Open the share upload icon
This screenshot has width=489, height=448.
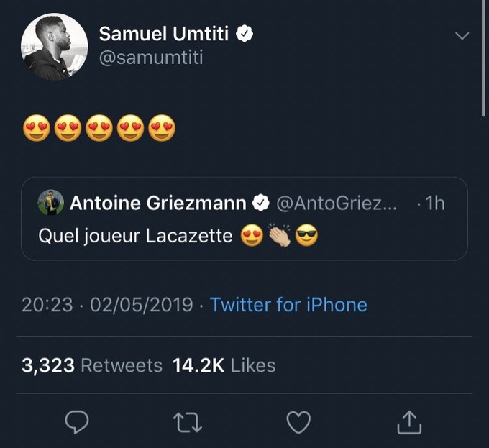coord(409,422)
